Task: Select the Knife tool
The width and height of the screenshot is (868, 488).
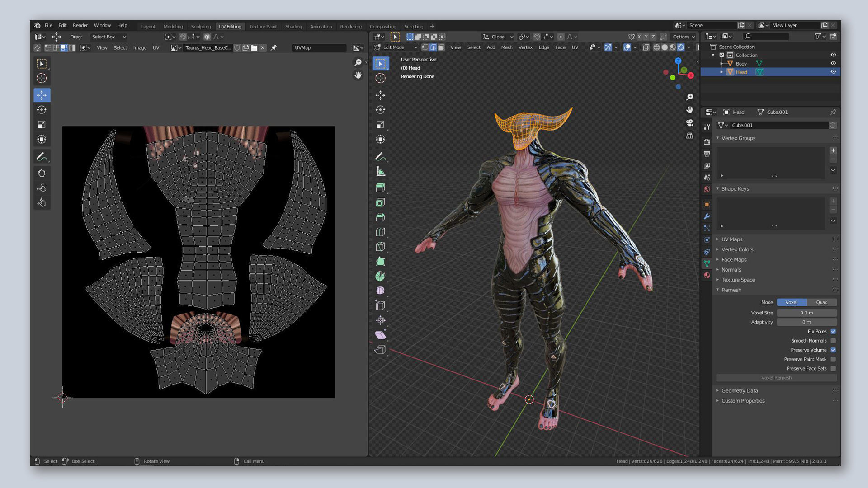Action: point(380,247)
